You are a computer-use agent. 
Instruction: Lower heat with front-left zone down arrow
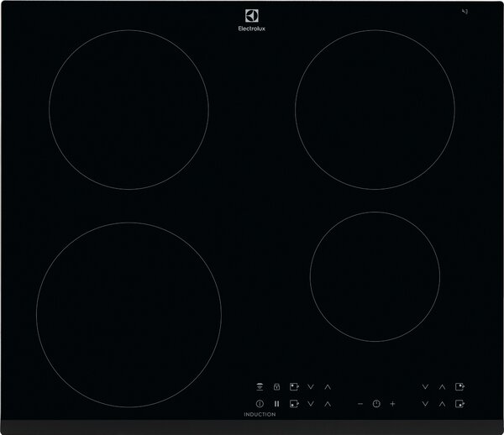(311, 404)
